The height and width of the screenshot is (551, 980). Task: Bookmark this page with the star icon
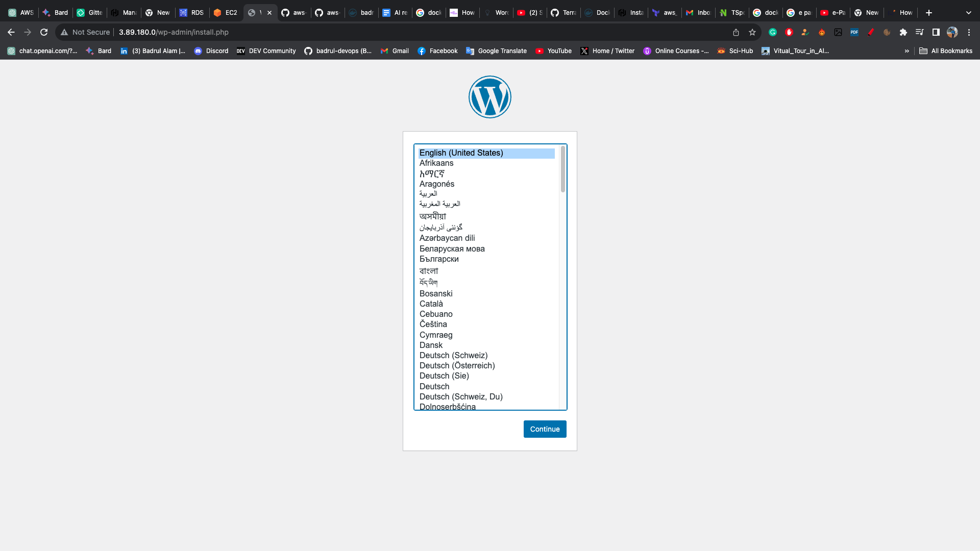click(x=752, y=32)
